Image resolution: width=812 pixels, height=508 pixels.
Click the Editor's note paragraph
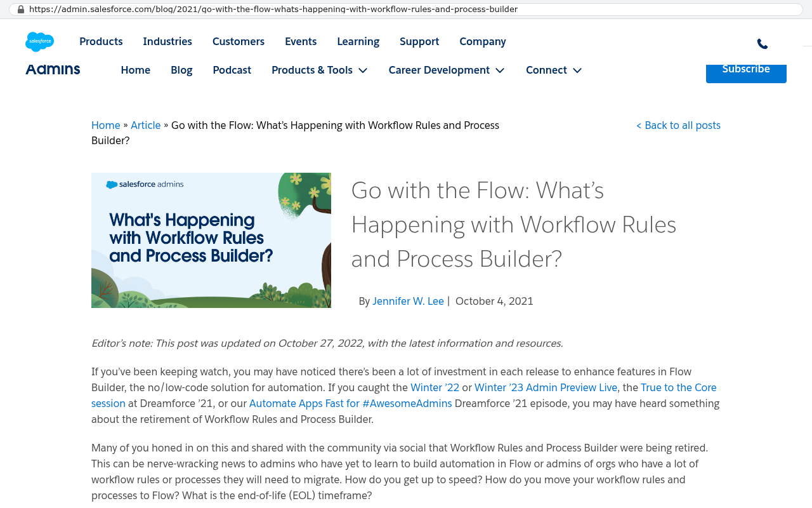coord(327,344)
